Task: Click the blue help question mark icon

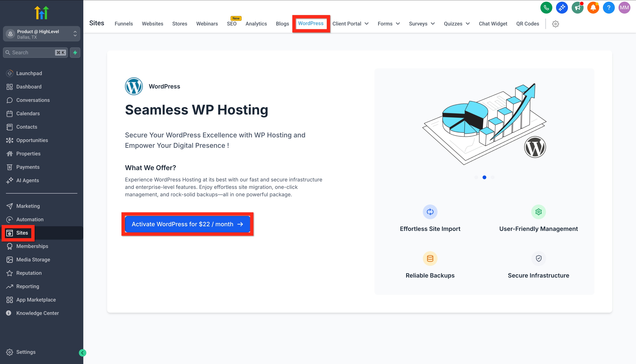Action: click(x=608, y=8)
